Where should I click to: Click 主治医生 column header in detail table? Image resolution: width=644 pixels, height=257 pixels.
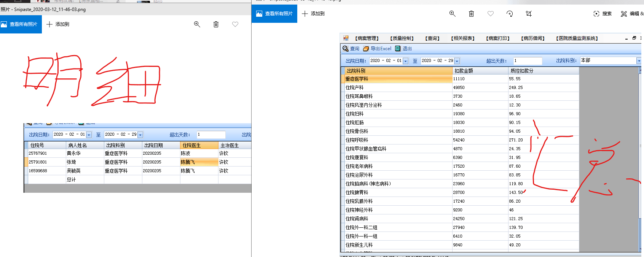235,145
